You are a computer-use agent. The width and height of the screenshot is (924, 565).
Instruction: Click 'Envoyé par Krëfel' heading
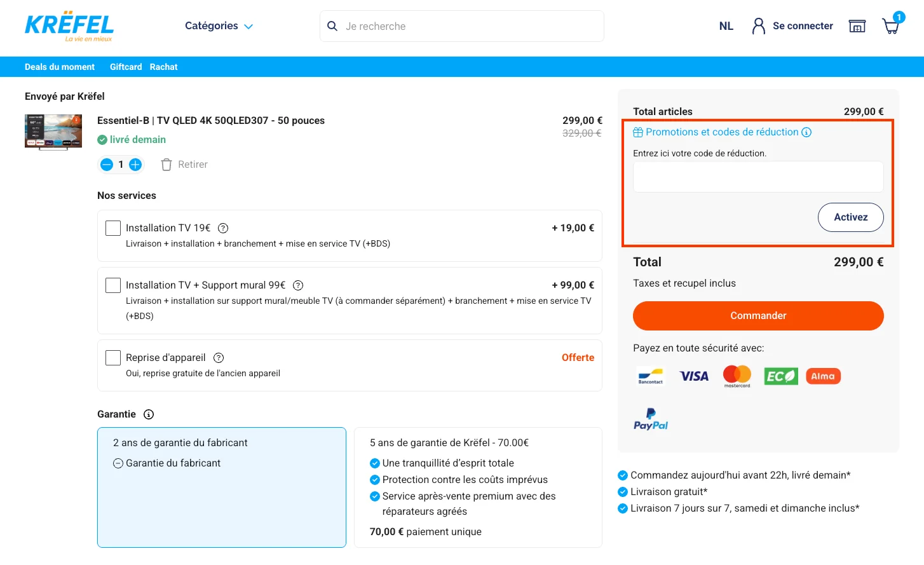[65, 97]
